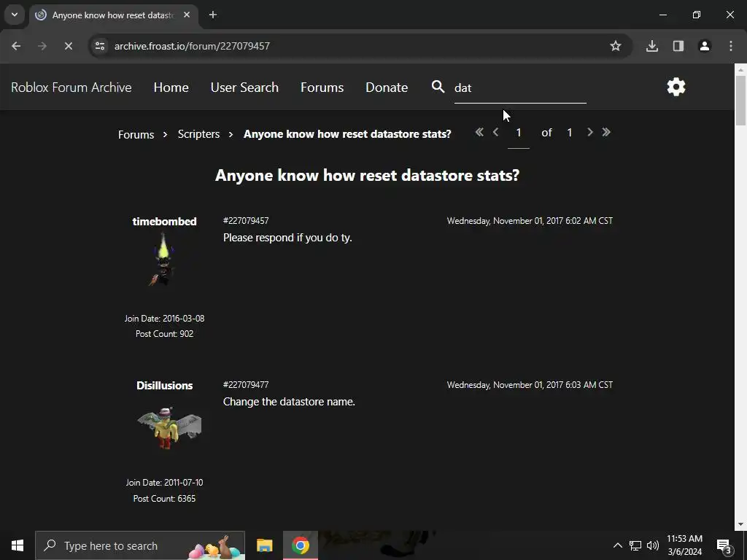This screenshot has height=560, width=747.
Task: Open the tab search dropdown arrow
Action: pyautogui.click(x=15, y=15)
